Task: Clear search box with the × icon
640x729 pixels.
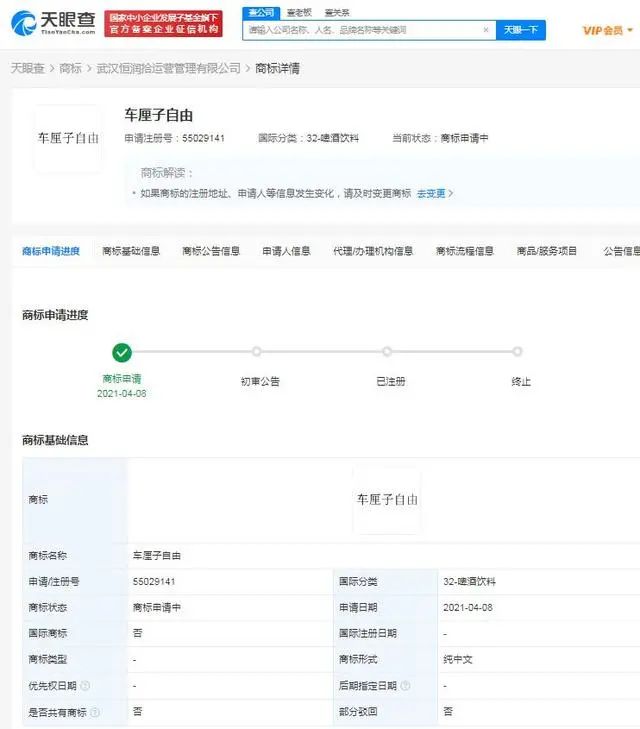Action: tap(486, 30)
